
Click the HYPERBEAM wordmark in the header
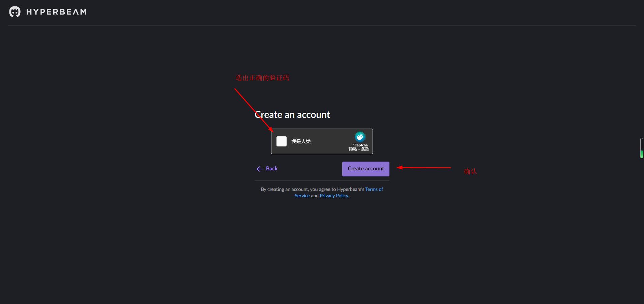pos(56,12)
